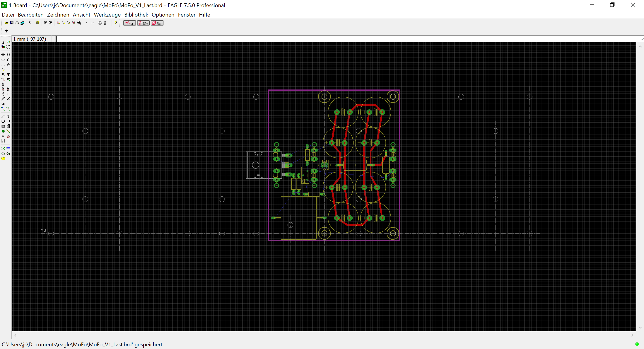The width and height of the screenshot is (644, 349).
Task: Select the Name tool
Action: tap(3, 89)
